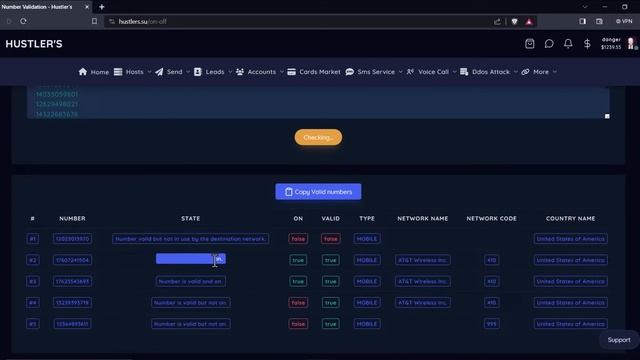The height and width of the screenshot is (360, 640).
Task: Expand the Send dropdown chevron
Action: (188, 72)
